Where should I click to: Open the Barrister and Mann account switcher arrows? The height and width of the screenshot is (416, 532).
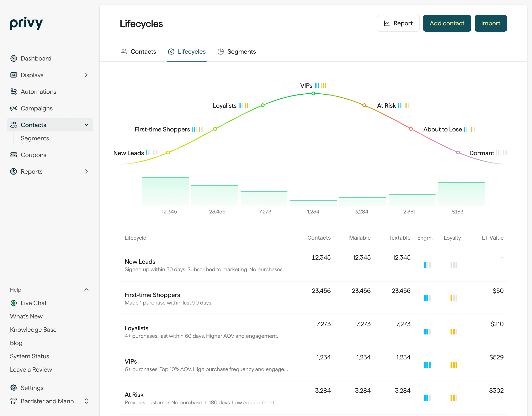pyautogui.click(x=86, y=401)
